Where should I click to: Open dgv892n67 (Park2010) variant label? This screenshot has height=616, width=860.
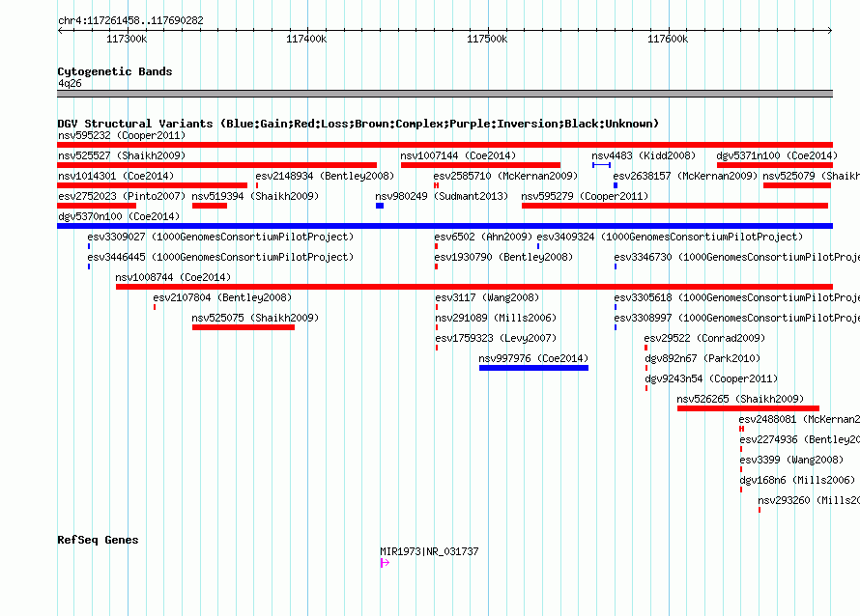click(x=702, y=358)
